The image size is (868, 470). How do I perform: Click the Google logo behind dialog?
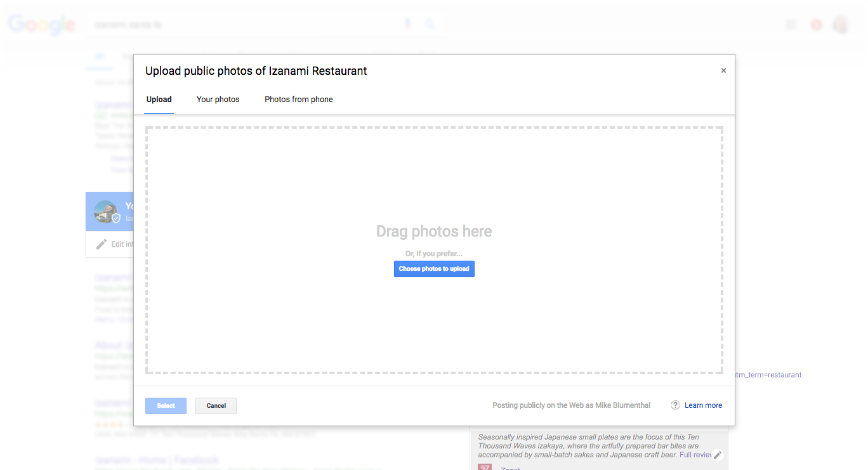pyautogui.click(x=41, y=25)
